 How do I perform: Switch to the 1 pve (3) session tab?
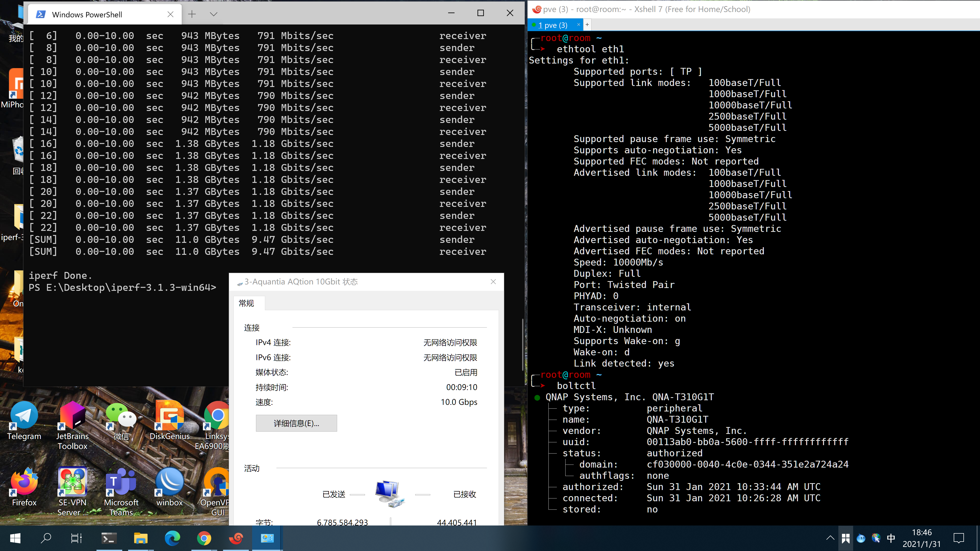[552, 25]
